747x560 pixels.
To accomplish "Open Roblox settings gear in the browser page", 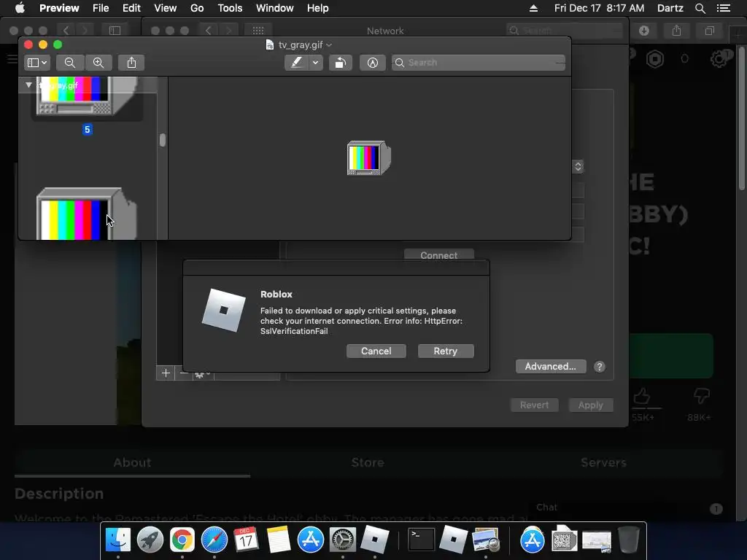I will 720,58.
